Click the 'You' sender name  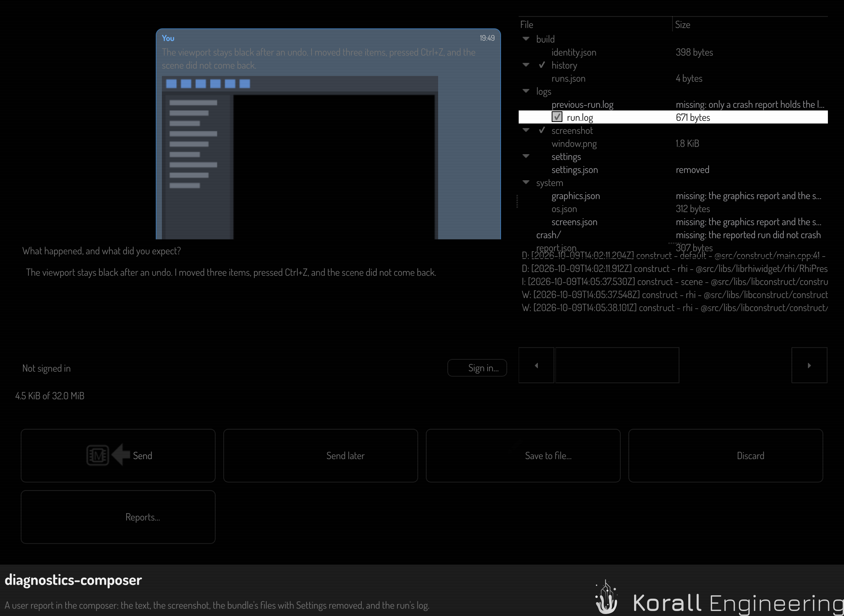[168, 38]
